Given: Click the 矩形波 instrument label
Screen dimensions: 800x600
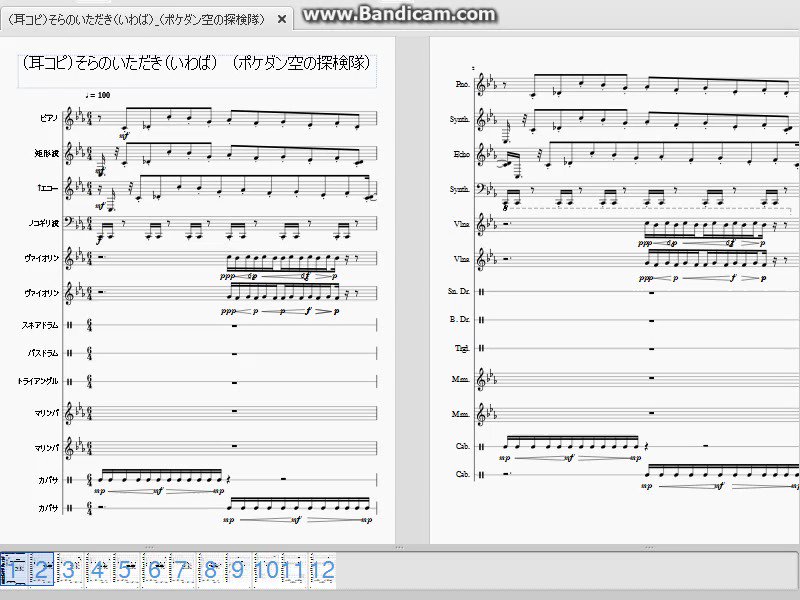Looking at the screenshot, I should click(x=46, y=153).
